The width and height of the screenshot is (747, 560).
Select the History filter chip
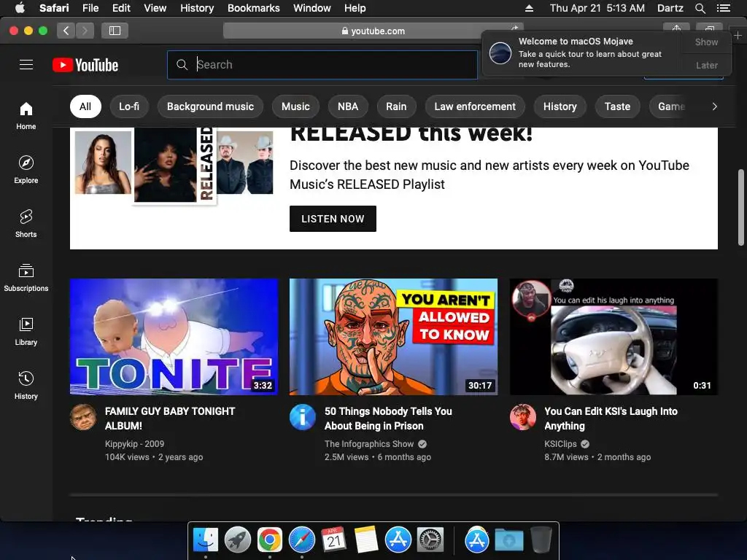(x=560, y=106)
